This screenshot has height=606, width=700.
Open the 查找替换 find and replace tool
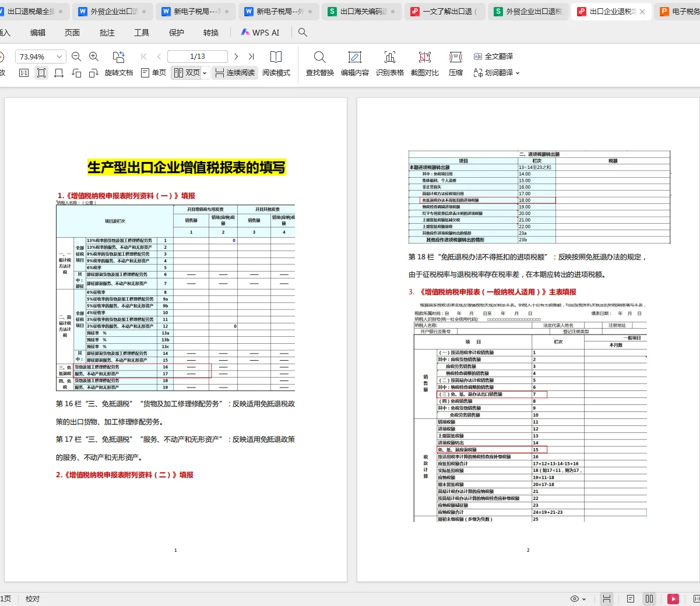coord(319,62)
